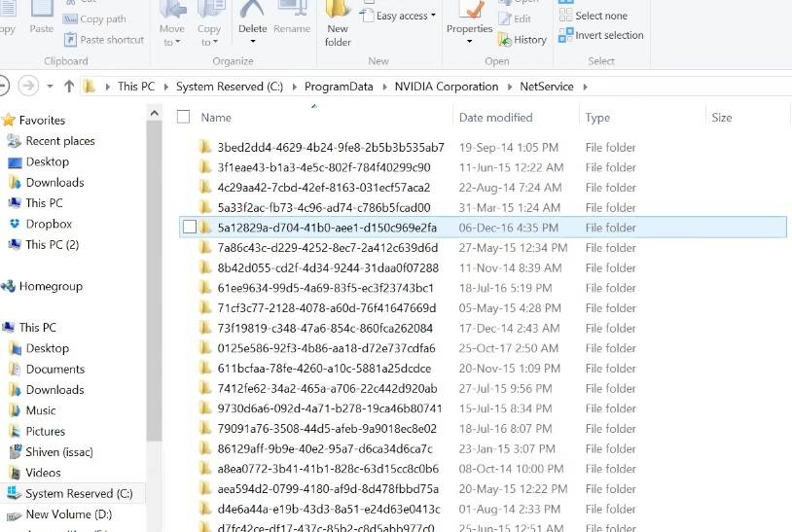Viewport: 792px width, 532px height.
Task: Select This PC (2) under Favorites
Action: click(x=53, y=244)
